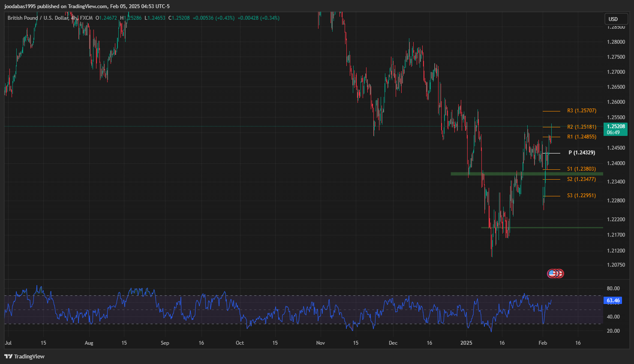Select the thin green horizontal line near 1.21900

pyautogui.click(x=557, y=228)
